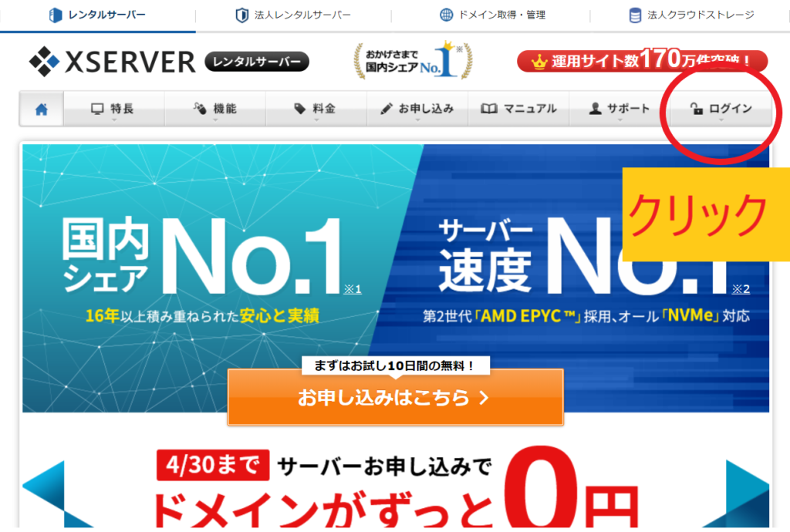The image size is (790, 532).
Task: Click the globe icon for ドメイン取得・管理
Action: 446,15
